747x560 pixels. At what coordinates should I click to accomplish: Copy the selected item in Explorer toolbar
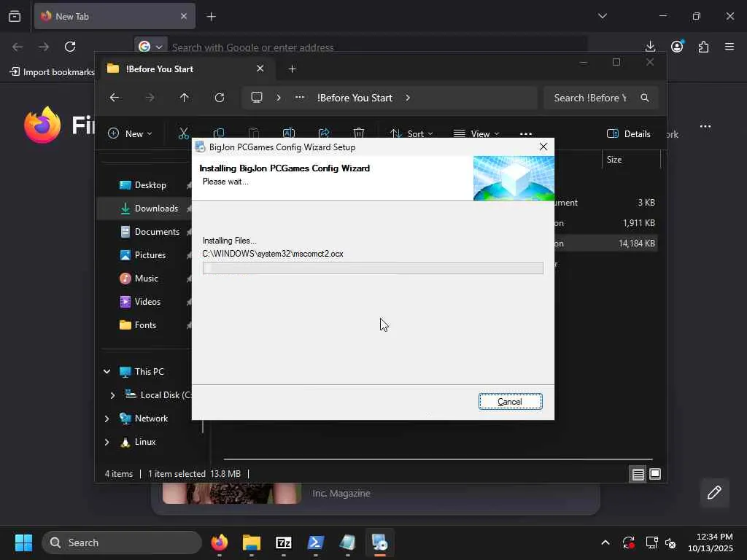pos(219,134)
